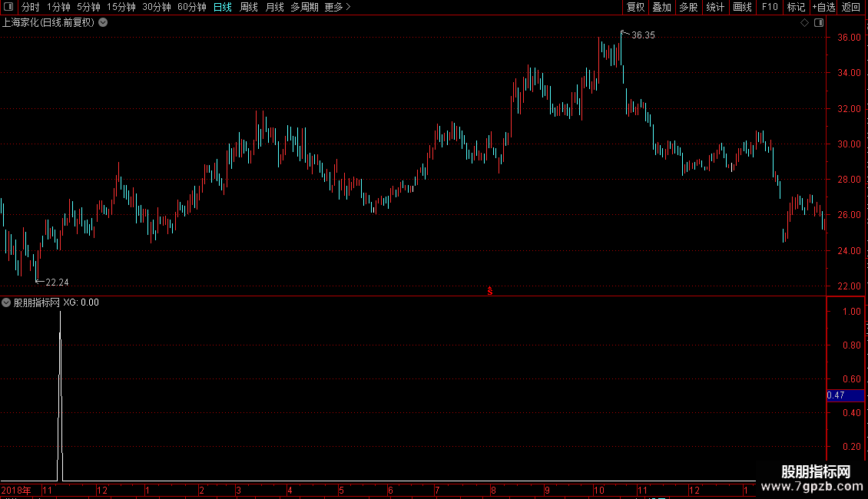Click the 22.24 low price label
Screen dimensions: 868x499
[x=57, y=283]
